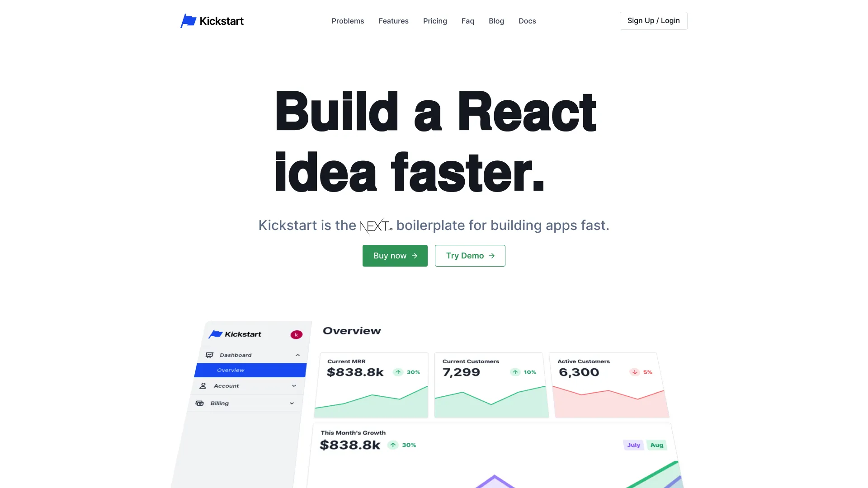This screenshot has width=868, height=488.
Task: Click the Buy now button
Action: click(x=395, y=256)
